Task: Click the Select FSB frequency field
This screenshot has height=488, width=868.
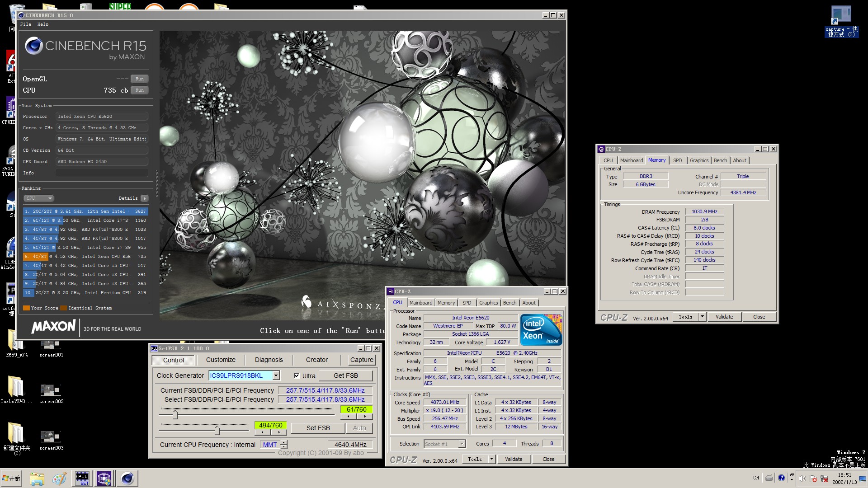Action: point(325,399)
